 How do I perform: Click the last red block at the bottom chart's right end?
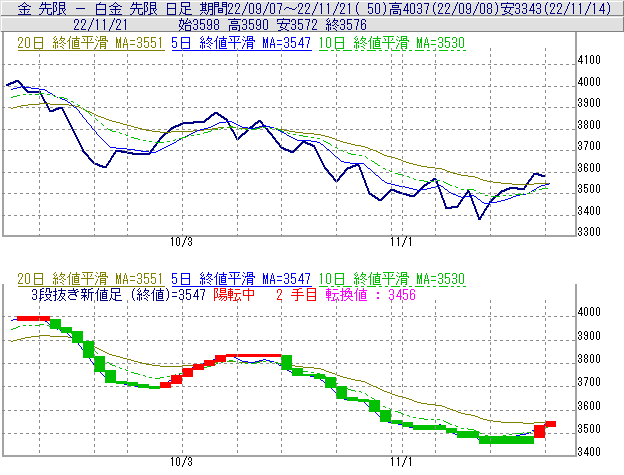550,424
